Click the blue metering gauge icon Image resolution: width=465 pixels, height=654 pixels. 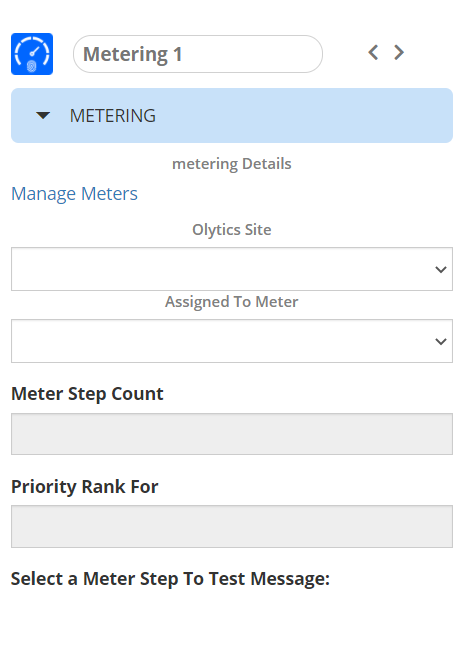pos(32,54)
